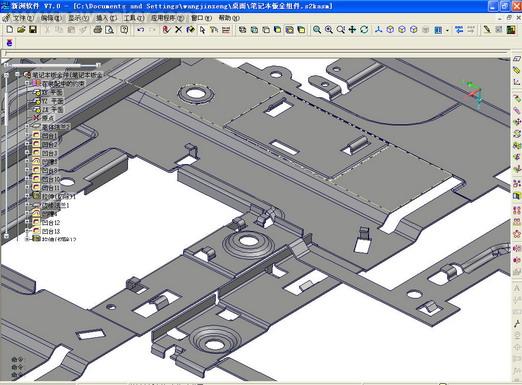This screenshot has height=385, width=522.
Task: Click the top icon in right vertical toolbar
Action: (x=516, y=59)
